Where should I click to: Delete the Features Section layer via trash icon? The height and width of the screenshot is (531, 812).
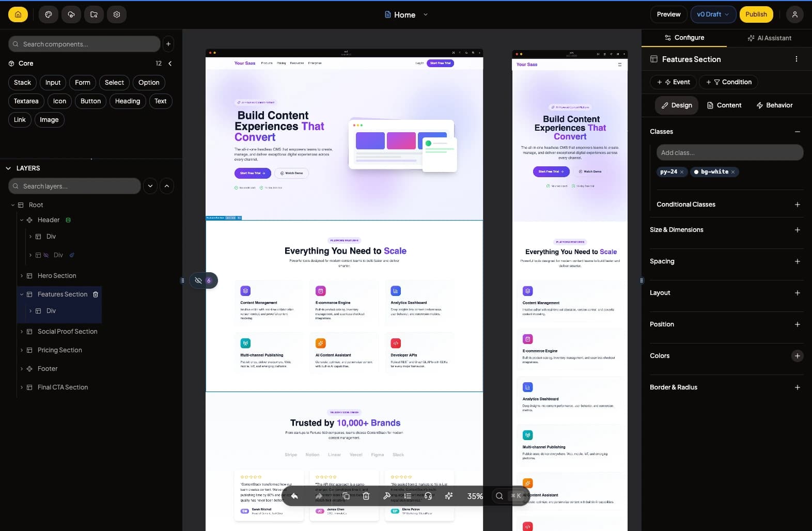pos(96,294)
